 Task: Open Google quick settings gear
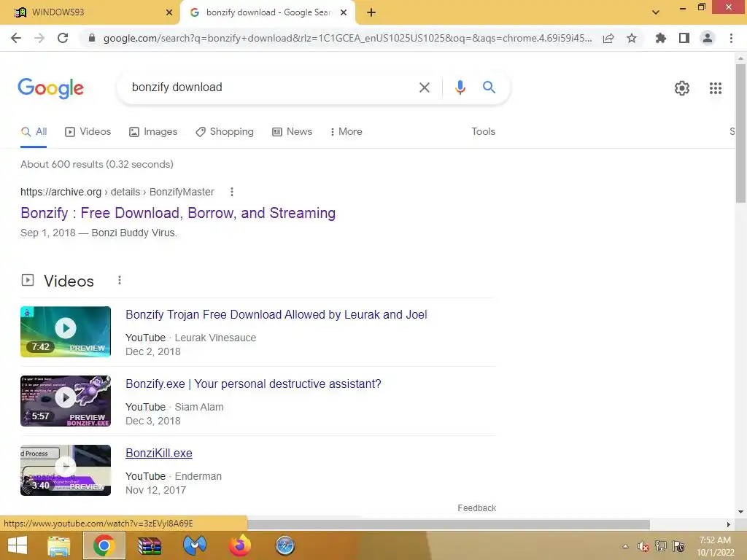pos(682,88)
